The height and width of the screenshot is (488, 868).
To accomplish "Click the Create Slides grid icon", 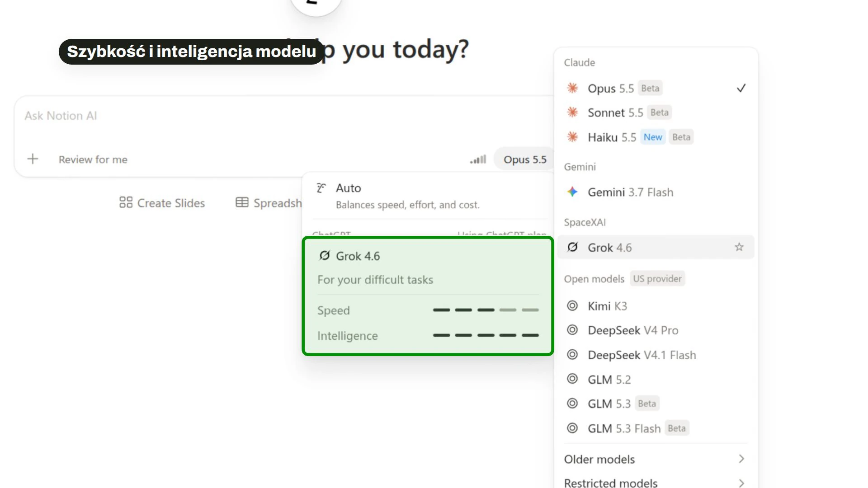I will pos(126,202).
